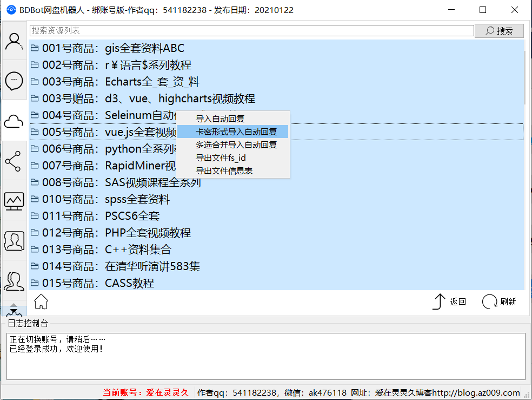Click the home icon in bottom toolbar
Viewport: 532px width, 400px height.
click(x=40, y=301)
